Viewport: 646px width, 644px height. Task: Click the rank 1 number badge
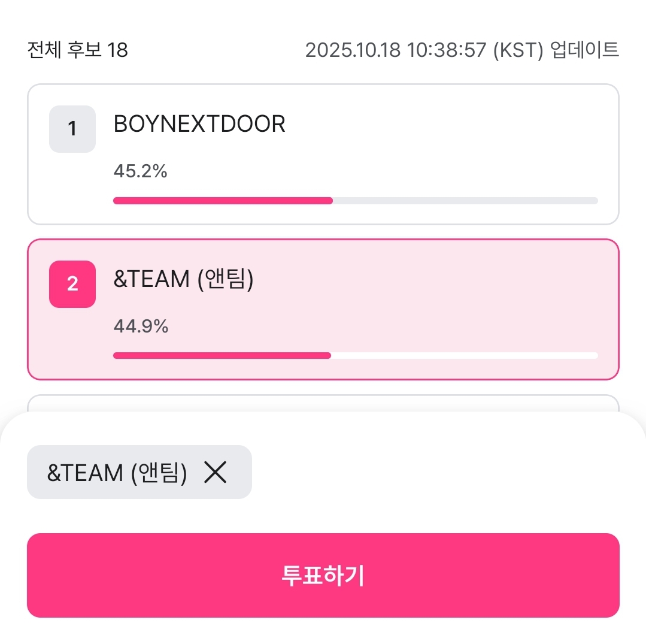tap(72, 129)
